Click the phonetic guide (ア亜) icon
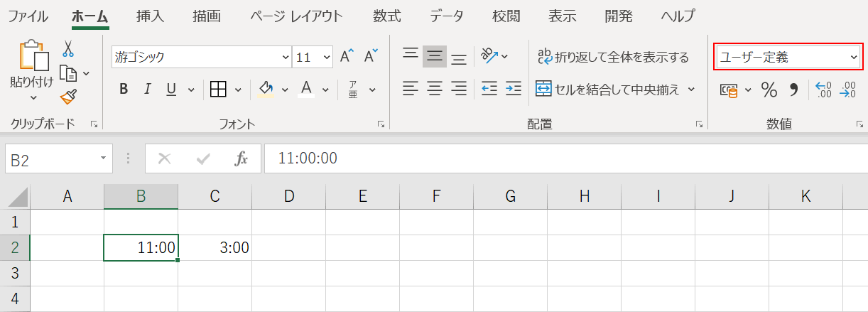 coord(353,90)
